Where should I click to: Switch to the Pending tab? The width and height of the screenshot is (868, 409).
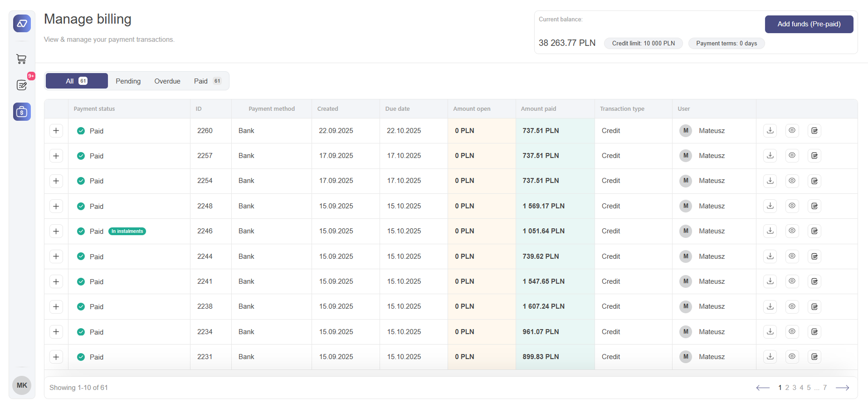pos(128,81)
